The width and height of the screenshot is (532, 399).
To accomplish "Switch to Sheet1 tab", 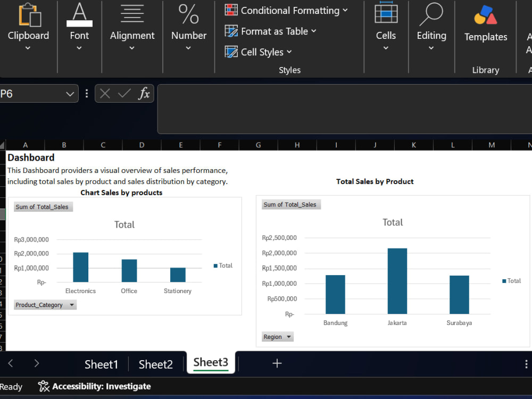I will pyautogui.click(x=101, y=364).
